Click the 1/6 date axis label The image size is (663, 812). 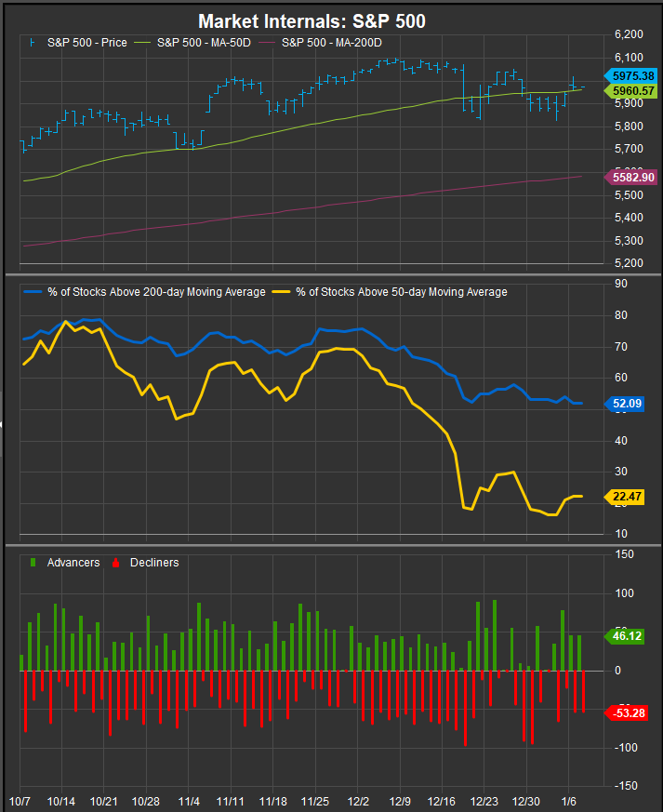pyautogui.click(x=568, y=802)
